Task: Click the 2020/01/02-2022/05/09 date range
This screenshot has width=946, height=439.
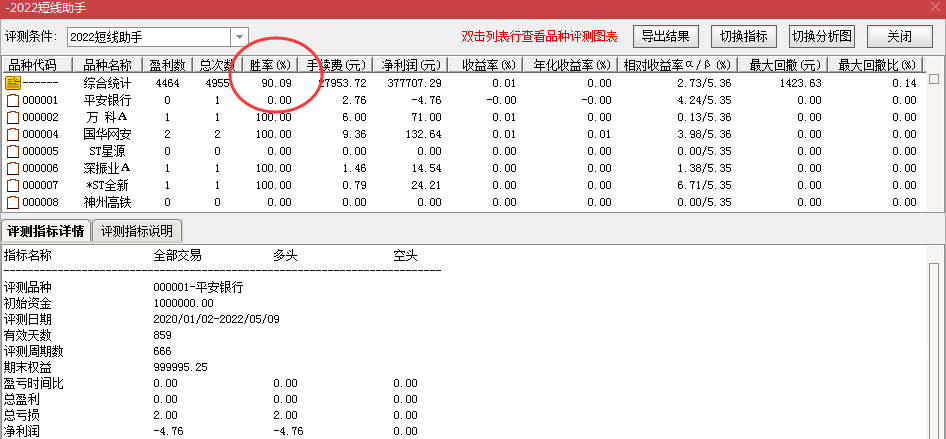Action: (x=217, y=319)
